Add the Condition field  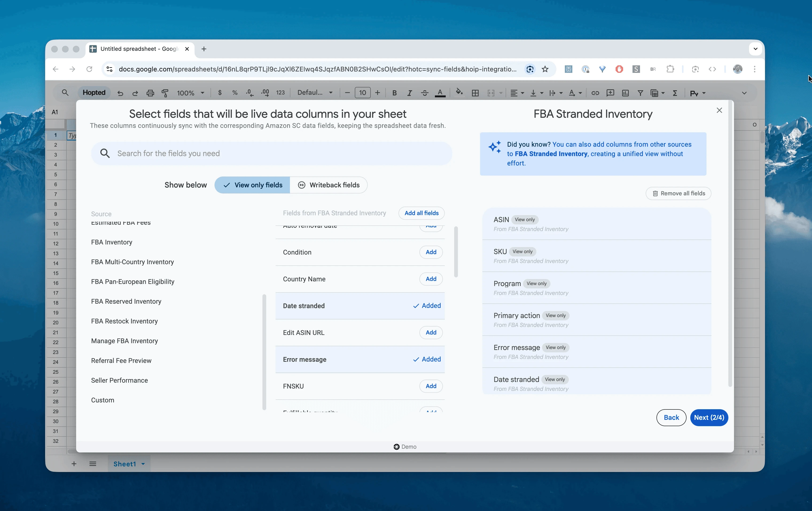click(x=431, y=252)
